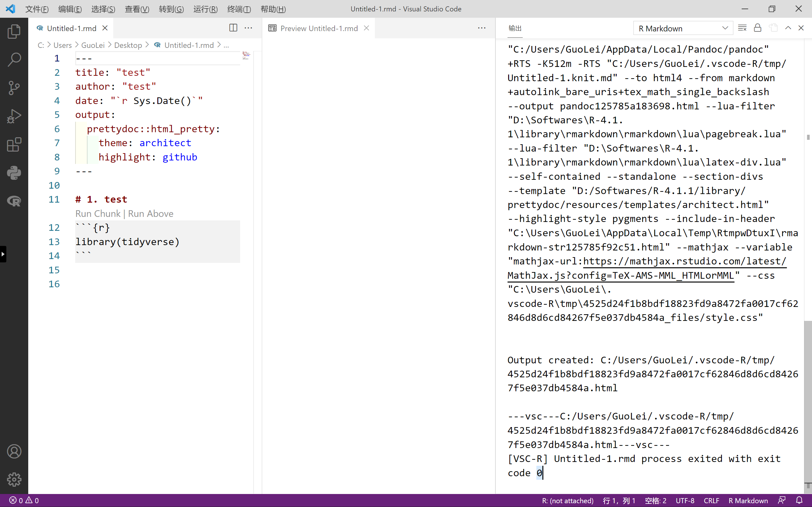The image size is (812, 507).
Task: Expand the hidden left sidebar arrow
Action: 3,254
